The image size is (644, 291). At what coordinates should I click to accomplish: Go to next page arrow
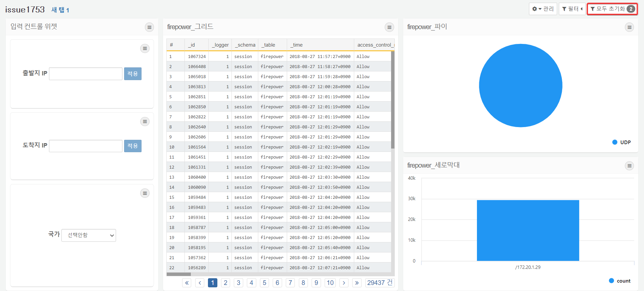click(x=344, y=283)
